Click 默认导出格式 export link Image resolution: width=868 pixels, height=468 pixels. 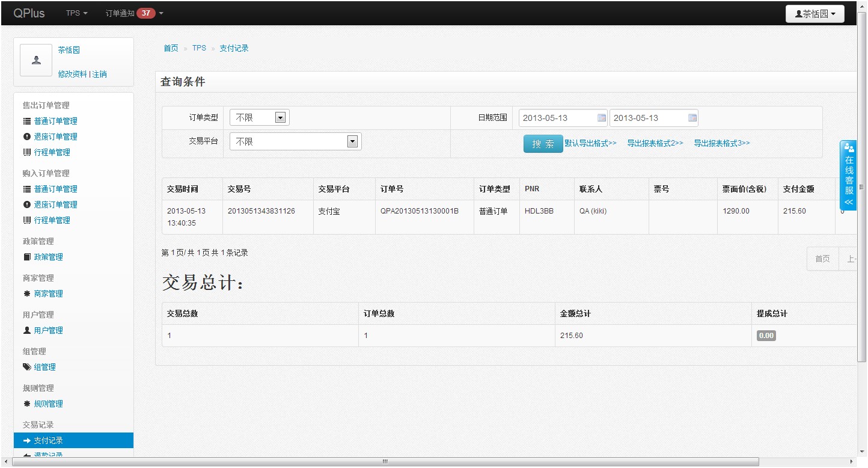(590, 143)
